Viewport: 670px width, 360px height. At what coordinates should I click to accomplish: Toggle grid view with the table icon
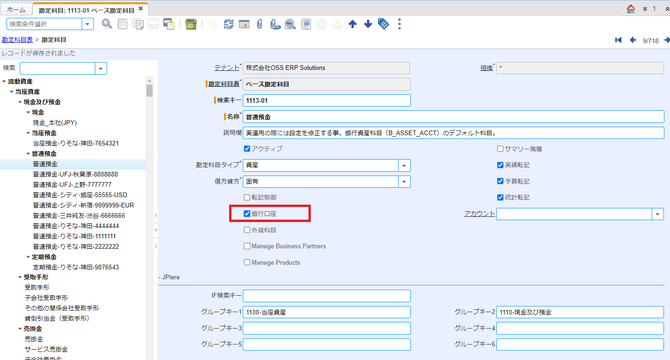pyautogui.click(x=244, y=24)
